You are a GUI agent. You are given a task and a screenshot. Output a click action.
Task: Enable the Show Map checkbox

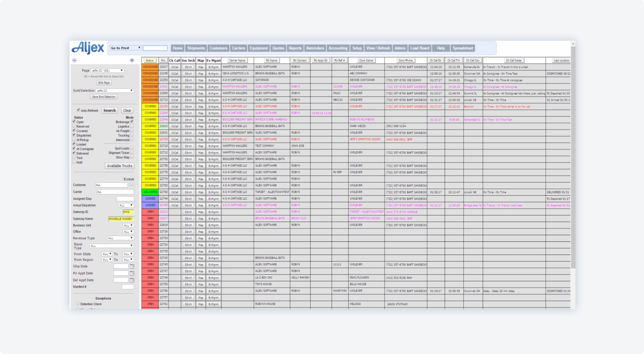click(132, 157)
